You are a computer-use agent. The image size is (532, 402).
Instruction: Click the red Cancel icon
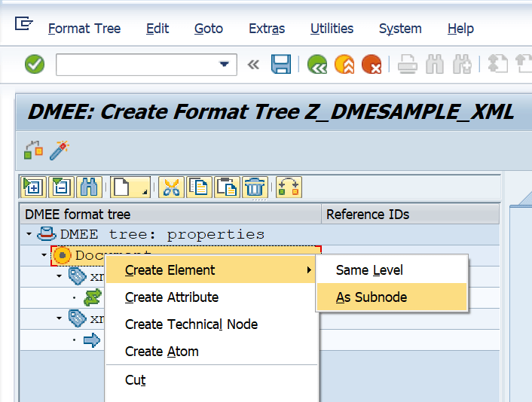pyautogui.click(x=371, y=64)
